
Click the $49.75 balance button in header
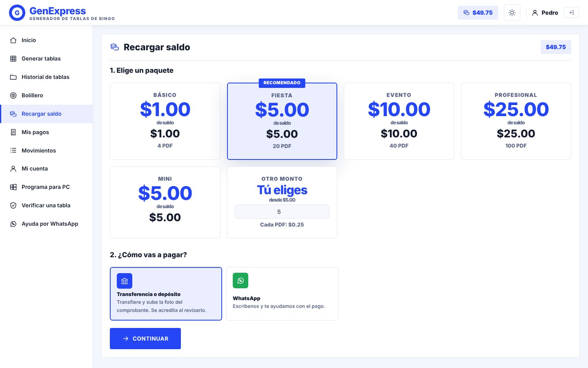click(478, 13)
